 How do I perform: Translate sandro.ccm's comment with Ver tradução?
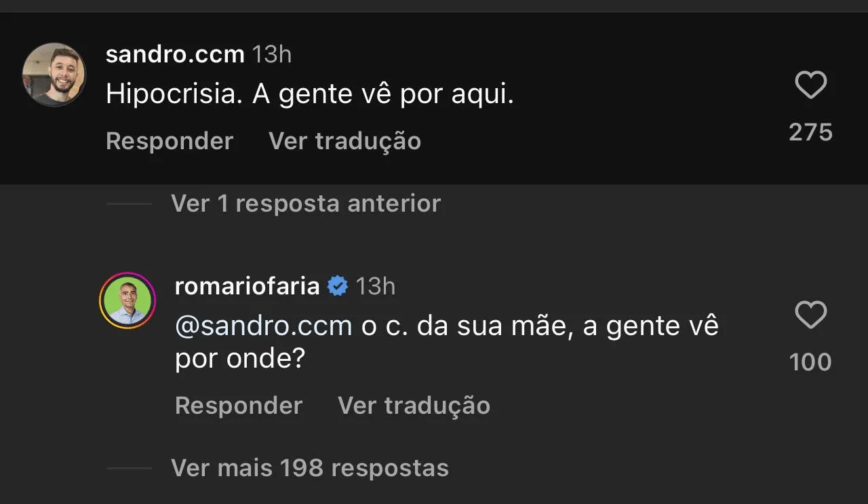(344, 141)
